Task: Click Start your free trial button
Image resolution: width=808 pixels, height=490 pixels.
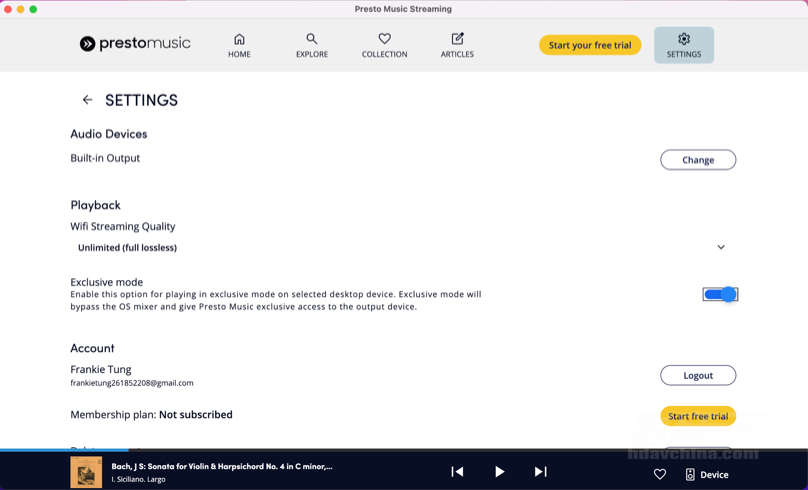Action: click(590, 45)
